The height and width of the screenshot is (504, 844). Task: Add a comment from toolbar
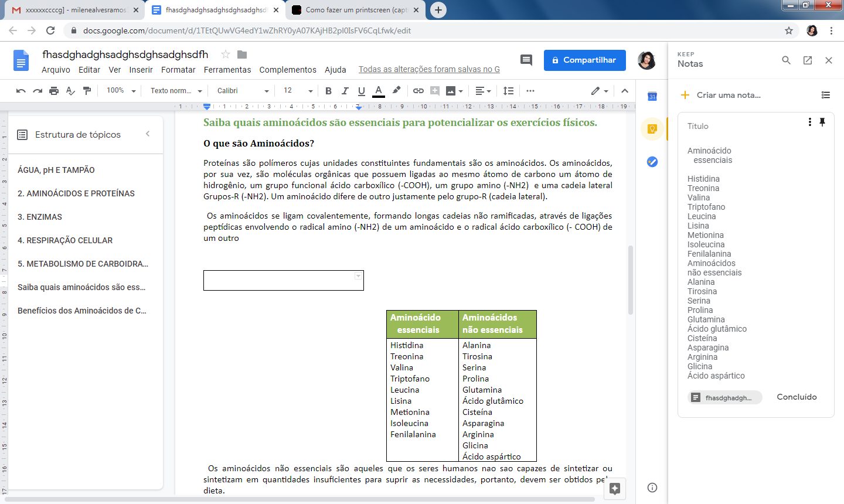tap(435, 91)
